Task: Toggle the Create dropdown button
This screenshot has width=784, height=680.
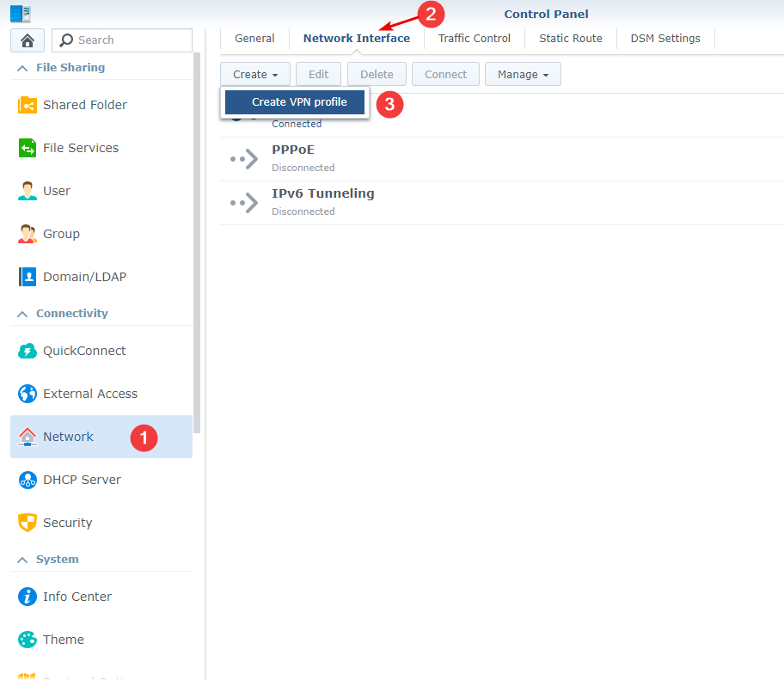Action: (x=255, y=75)
